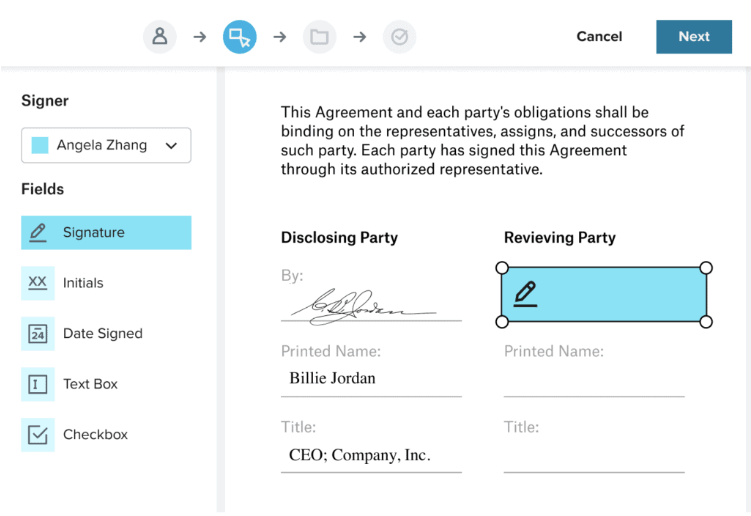The height and width of the screenshot is (516, 751).
Task: Click Angela Zhang's blue color swatch
Action: [40, 145]
